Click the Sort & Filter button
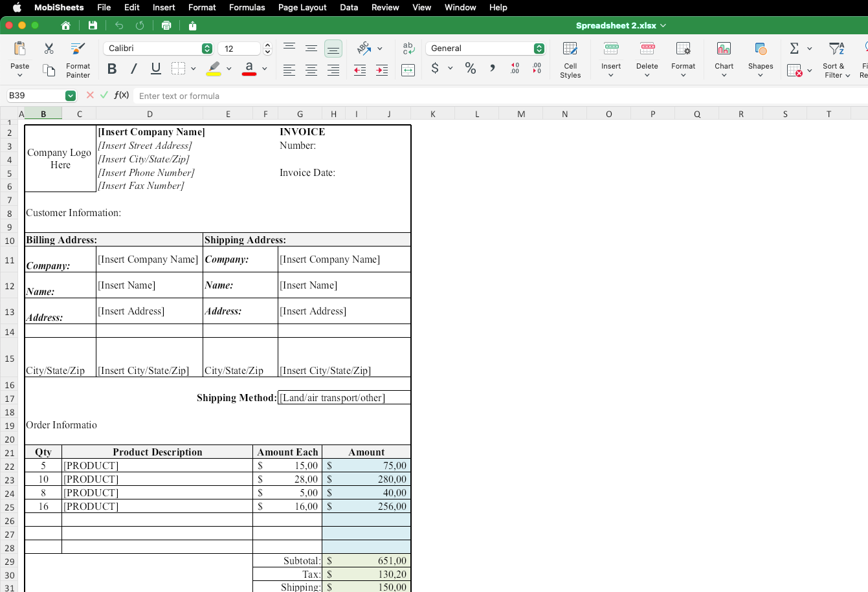Viewport: 868px width, 592px height. tap(836, 60)
